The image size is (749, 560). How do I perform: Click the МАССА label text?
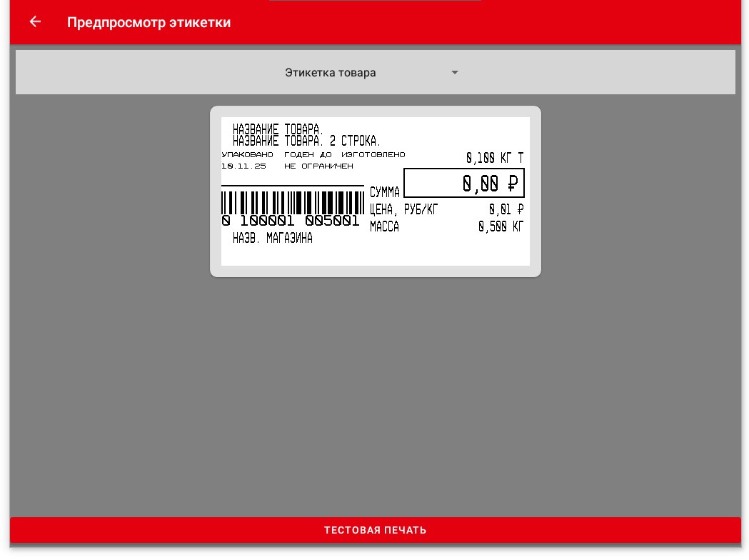point(384,226)
